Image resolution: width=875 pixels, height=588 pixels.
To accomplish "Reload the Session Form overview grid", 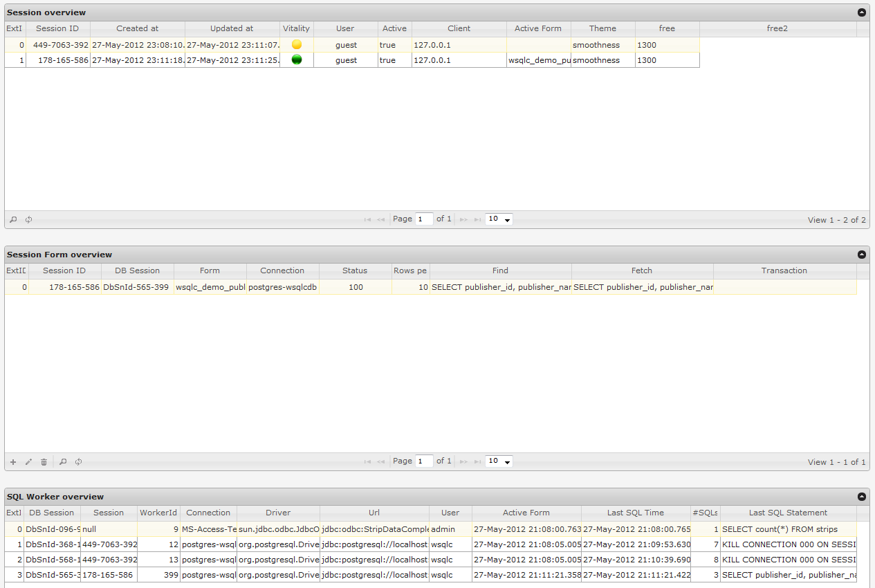I will coord(77,461).
